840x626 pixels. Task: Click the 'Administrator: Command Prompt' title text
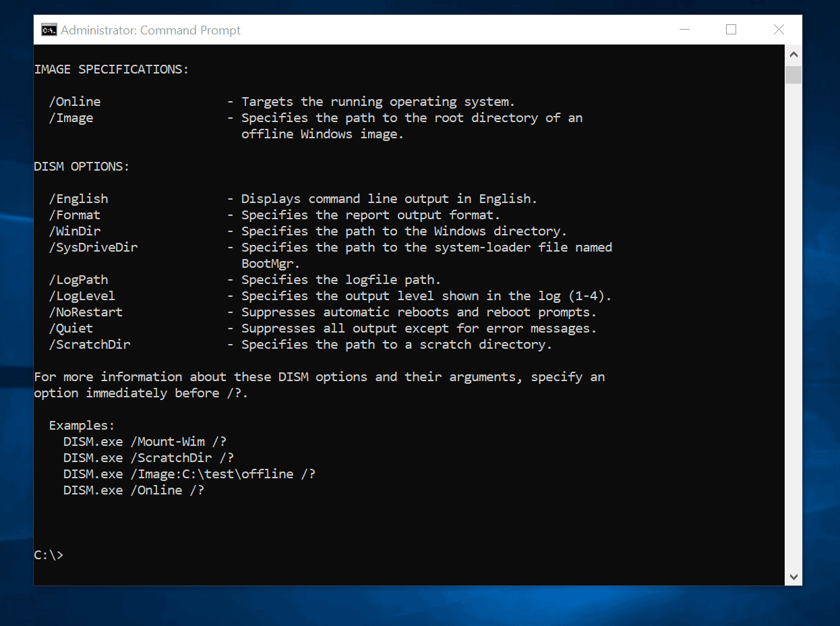(150, 30)
